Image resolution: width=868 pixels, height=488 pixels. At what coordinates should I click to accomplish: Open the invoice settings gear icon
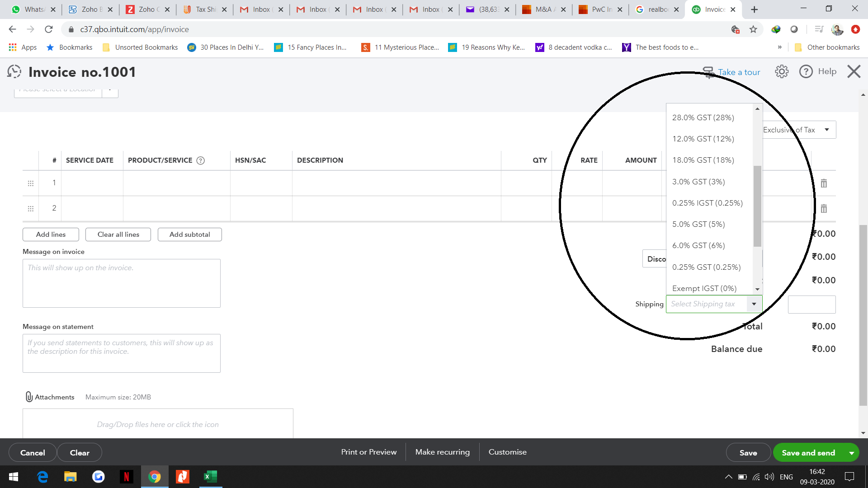(x=782, y=72)
